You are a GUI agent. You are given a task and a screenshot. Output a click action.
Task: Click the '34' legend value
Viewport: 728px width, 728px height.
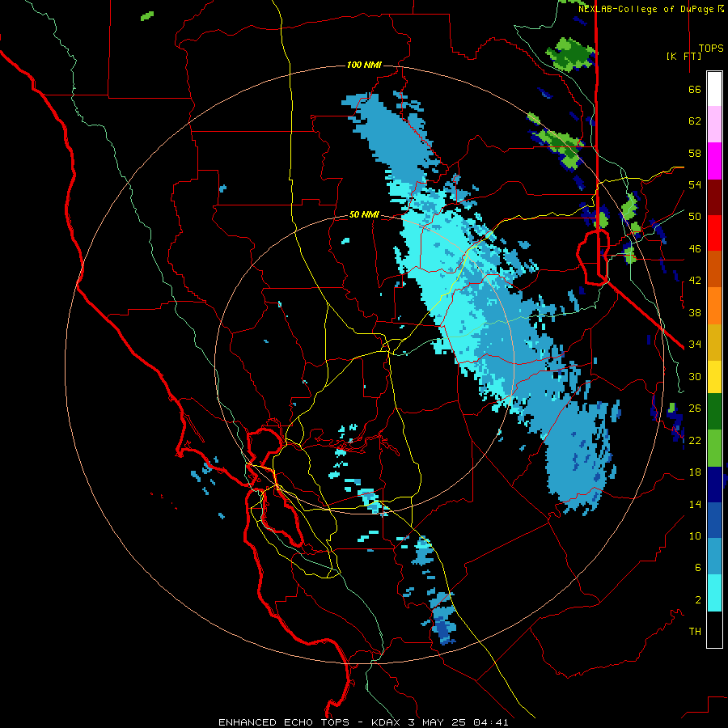pyautogui.click(x=695, y=345)
